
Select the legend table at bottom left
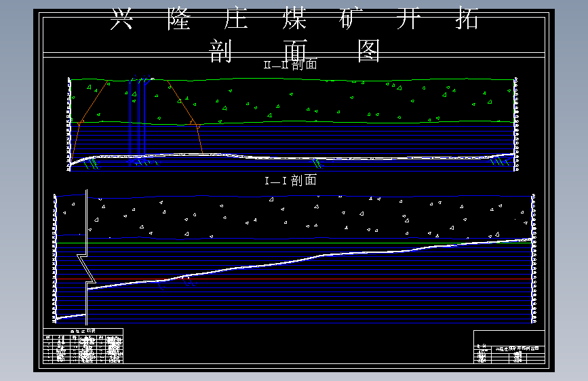tap(83, 346)
